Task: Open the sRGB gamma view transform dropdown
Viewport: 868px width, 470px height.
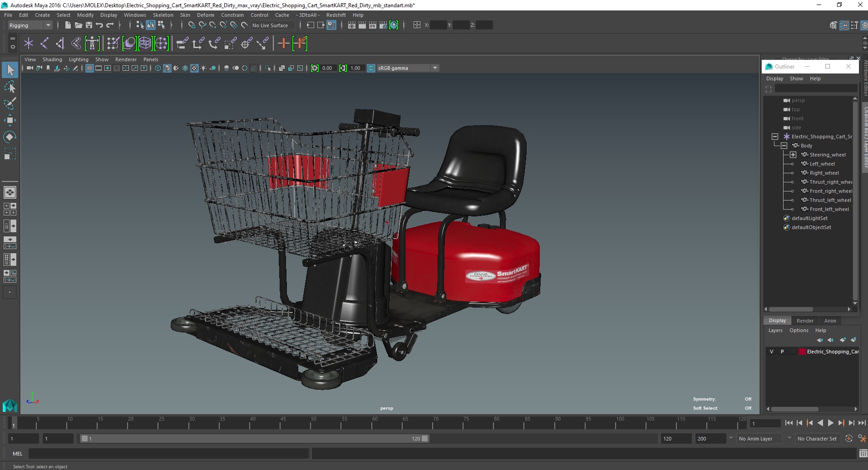Action: pyautogui.click(x=408, y=68)
